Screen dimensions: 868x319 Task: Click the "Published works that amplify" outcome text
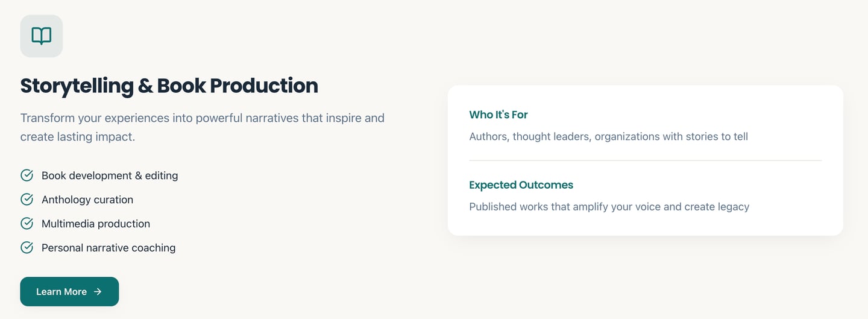609,206
